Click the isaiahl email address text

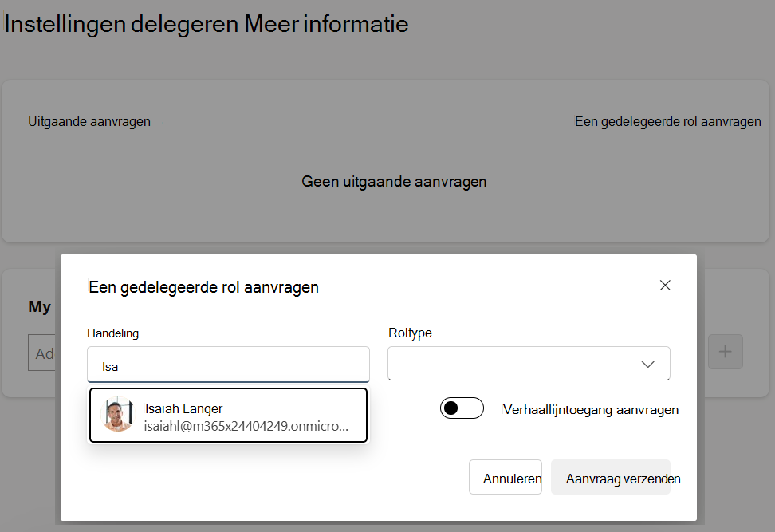[246, 426]
